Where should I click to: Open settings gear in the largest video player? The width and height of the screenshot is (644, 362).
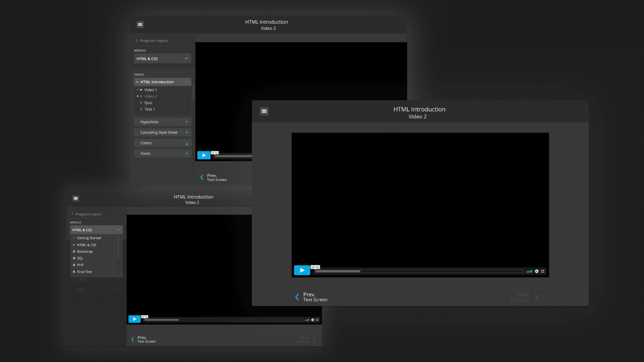537,271
